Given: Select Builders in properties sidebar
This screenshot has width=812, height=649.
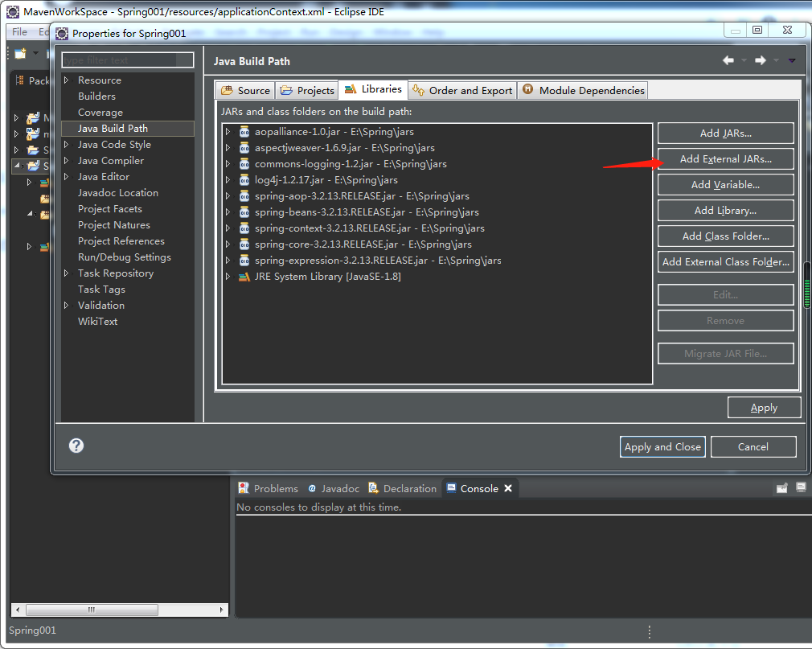Looking at the screenshot, I should 96,97.
